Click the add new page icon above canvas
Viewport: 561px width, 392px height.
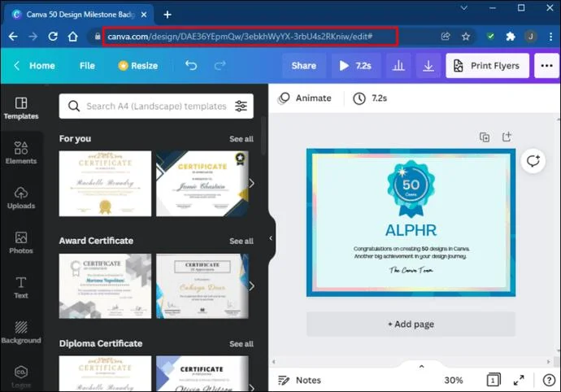coord(507,137)
